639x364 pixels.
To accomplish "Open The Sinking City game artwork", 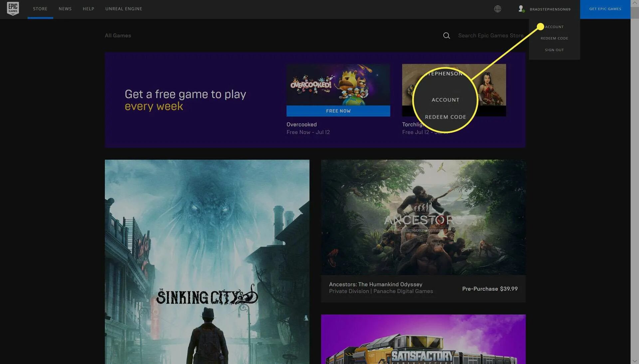I will coord(207,262).
